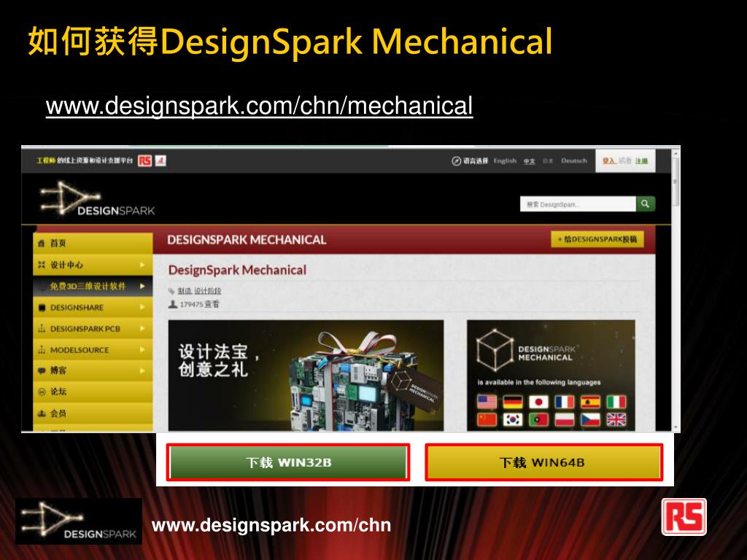
Task: Click the 会员 members icon
Action: (x=42, y=413)
